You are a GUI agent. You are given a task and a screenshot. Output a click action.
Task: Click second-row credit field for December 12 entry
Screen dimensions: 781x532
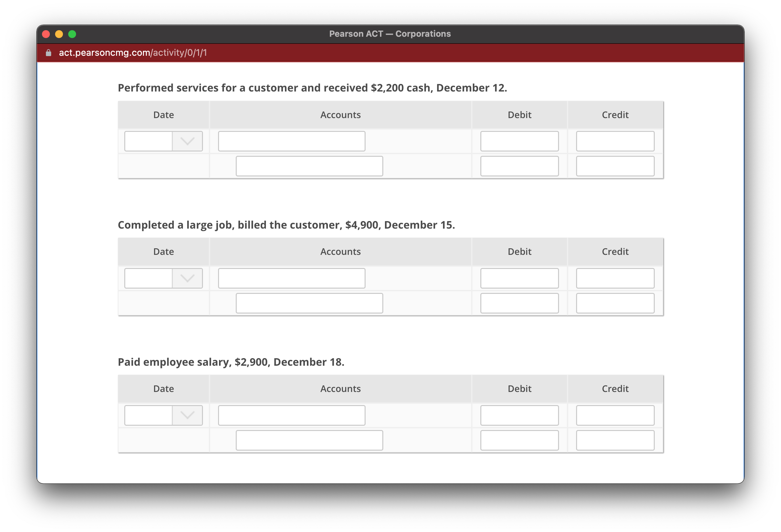615,166
